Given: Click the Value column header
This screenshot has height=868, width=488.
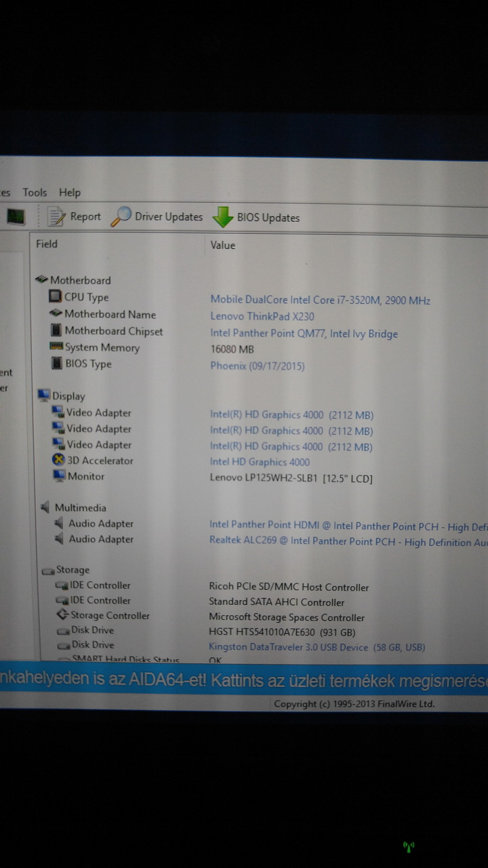Looking at the screenshot, I should pos(222,245).
